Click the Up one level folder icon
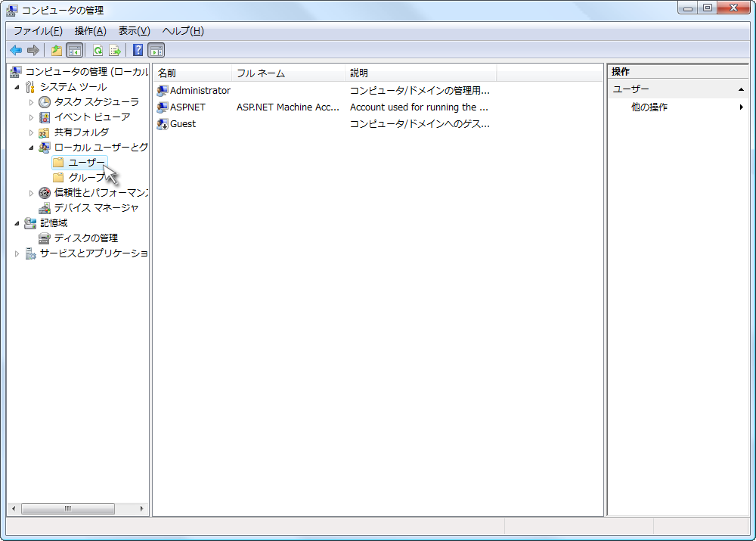Viewport: 756px width, 541px height. pos(56,51)
